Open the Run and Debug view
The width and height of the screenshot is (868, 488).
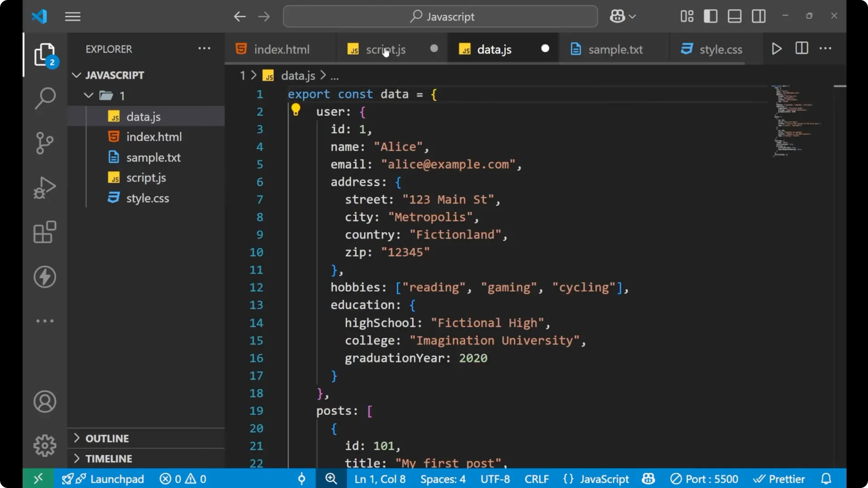tap(45, 188)
